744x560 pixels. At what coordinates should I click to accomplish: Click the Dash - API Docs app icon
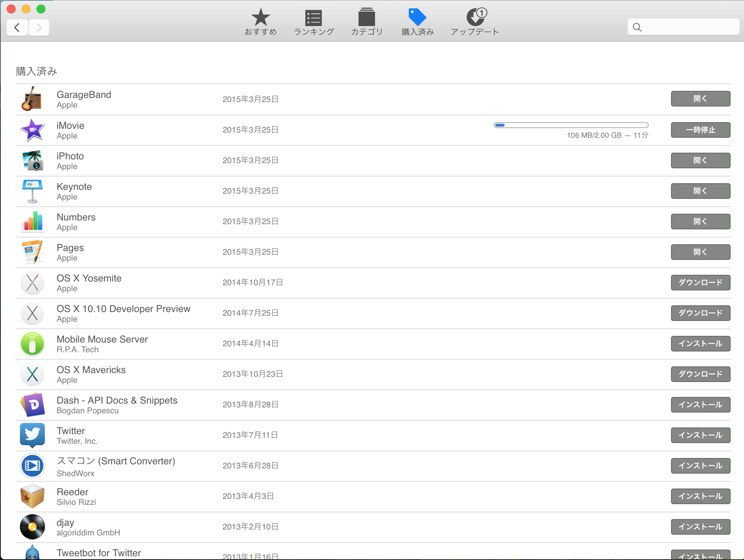coord(32,405)
